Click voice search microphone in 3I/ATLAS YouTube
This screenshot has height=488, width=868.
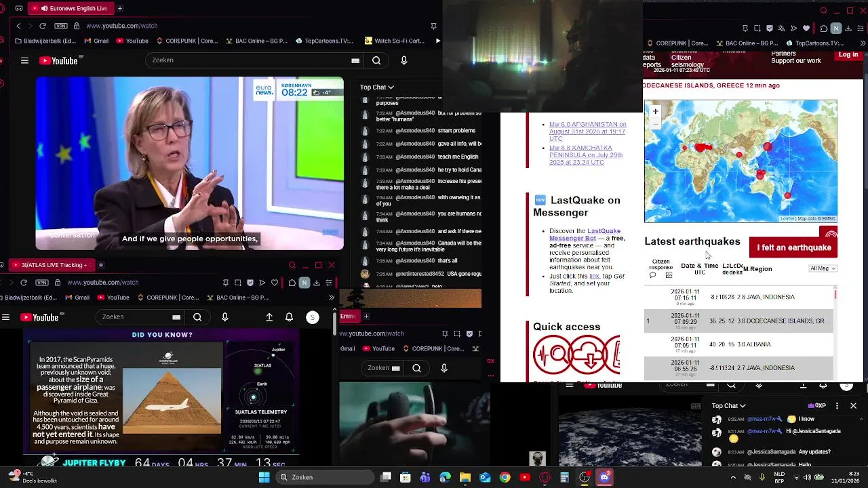(225, 317)
